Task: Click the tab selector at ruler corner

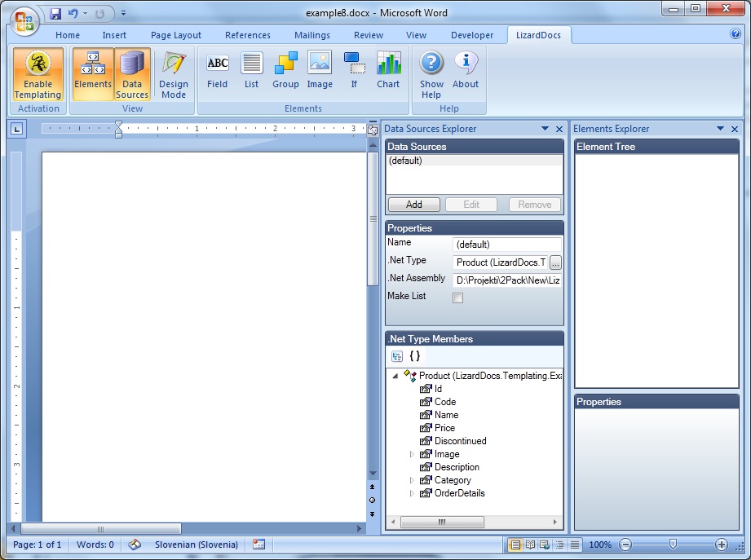Action: click(17, 129)
